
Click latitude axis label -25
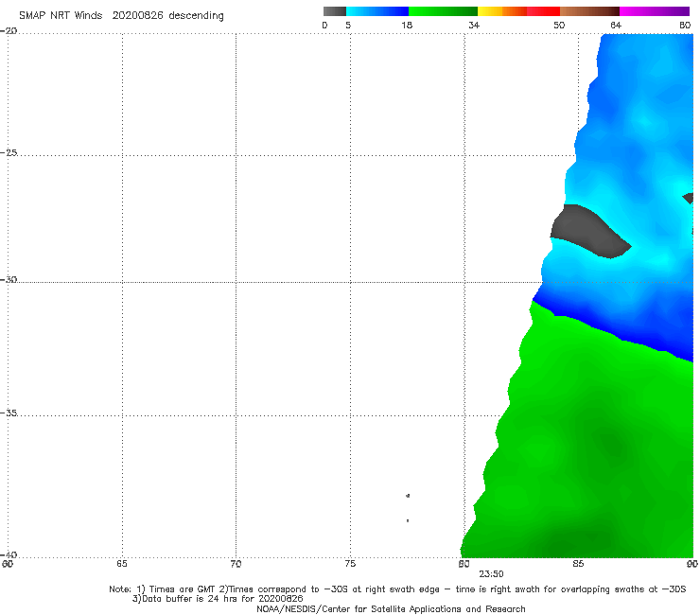click(9, 152)
